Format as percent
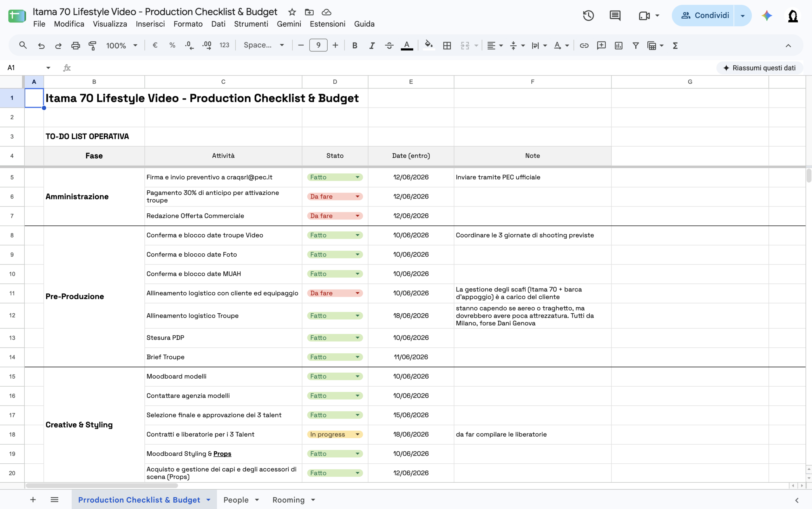This screenshot has height=509, width=812. [x=172, y=45]
